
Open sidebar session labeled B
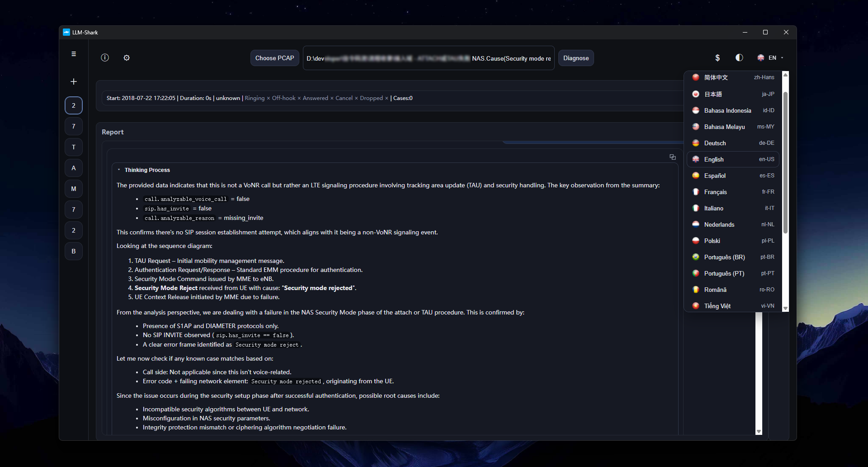tap(74, 251)
